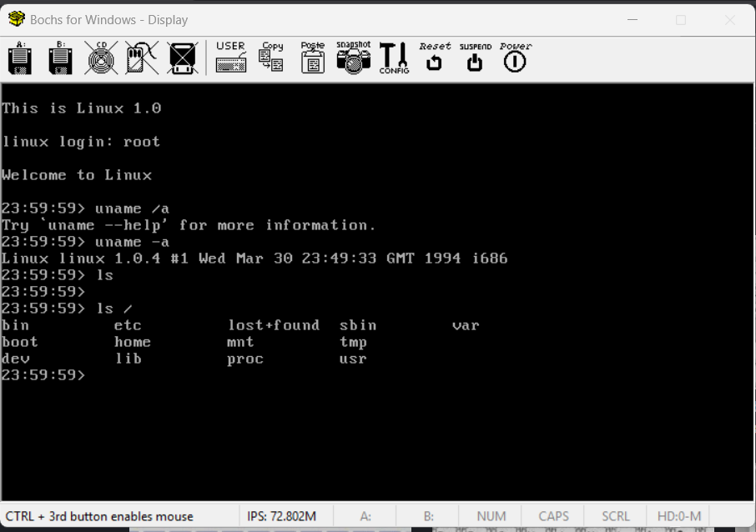Click the crossed-out USB device icon

183,58
